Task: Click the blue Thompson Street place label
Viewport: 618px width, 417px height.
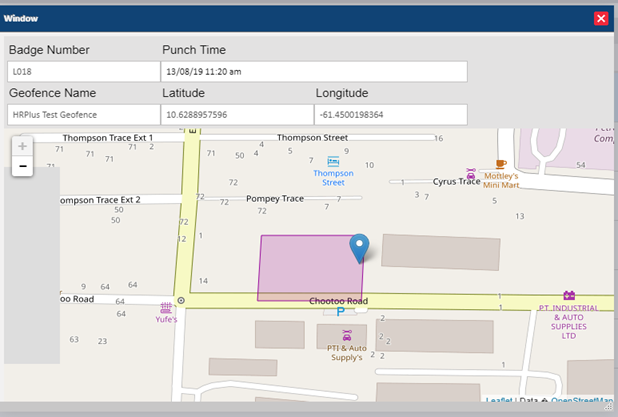Action: click(333, 178)
